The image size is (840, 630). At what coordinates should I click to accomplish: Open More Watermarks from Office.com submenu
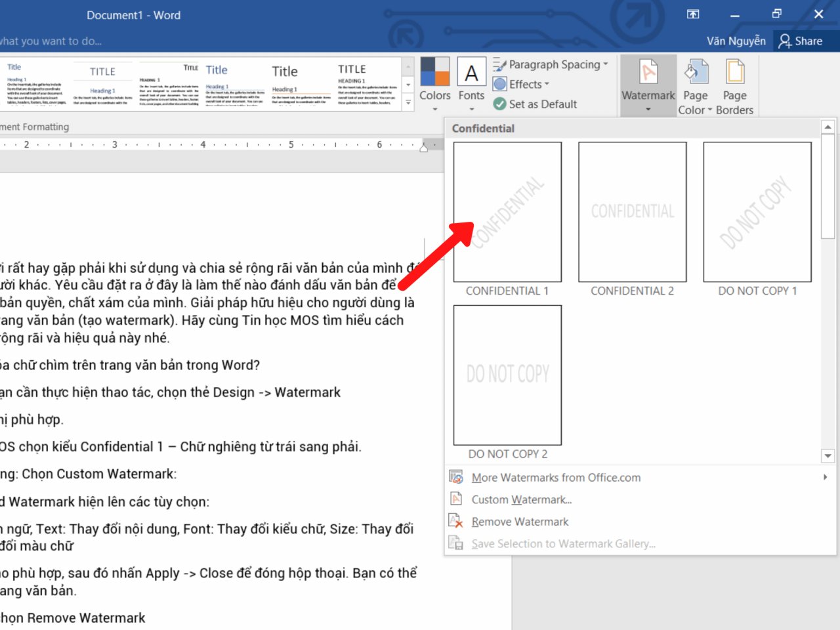click(x=555, y=478)
